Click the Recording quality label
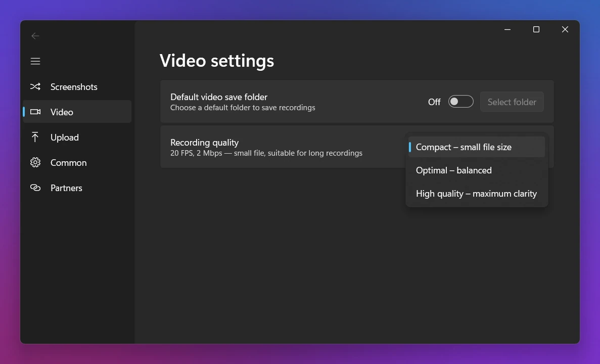Image resolution: width=600 pixels, height=364 pixels. tap(204, 143)
